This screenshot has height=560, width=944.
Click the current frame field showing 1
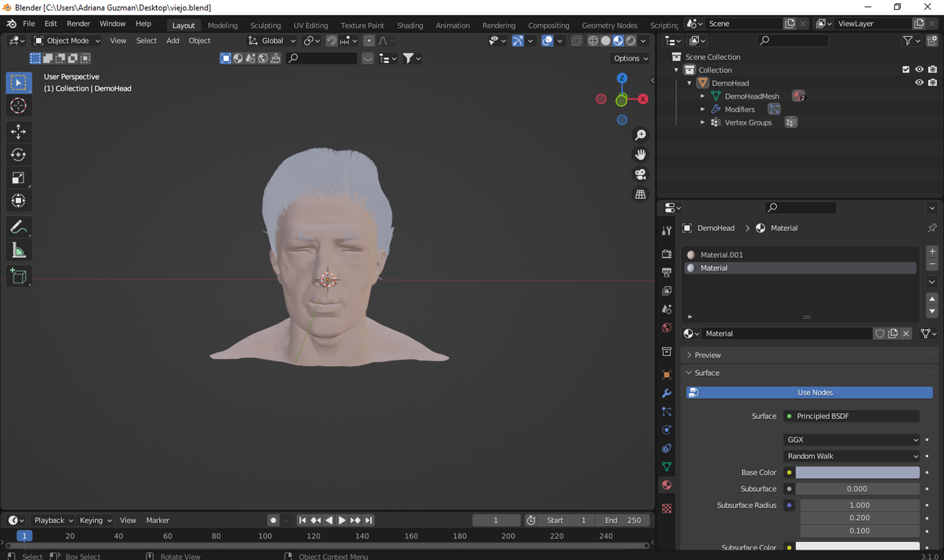[496, 520]
